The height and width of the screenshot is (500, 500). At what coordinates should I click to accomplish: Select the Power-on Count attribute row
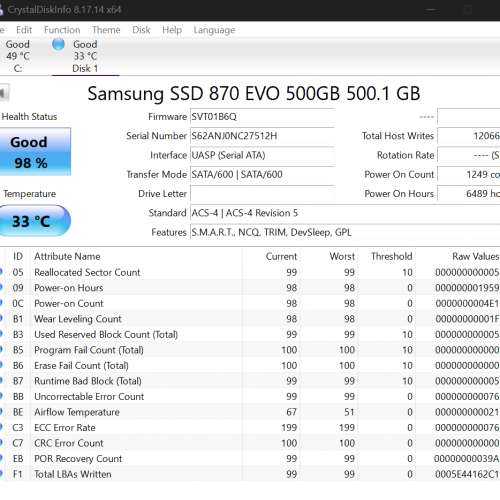(x=250, y=303)
